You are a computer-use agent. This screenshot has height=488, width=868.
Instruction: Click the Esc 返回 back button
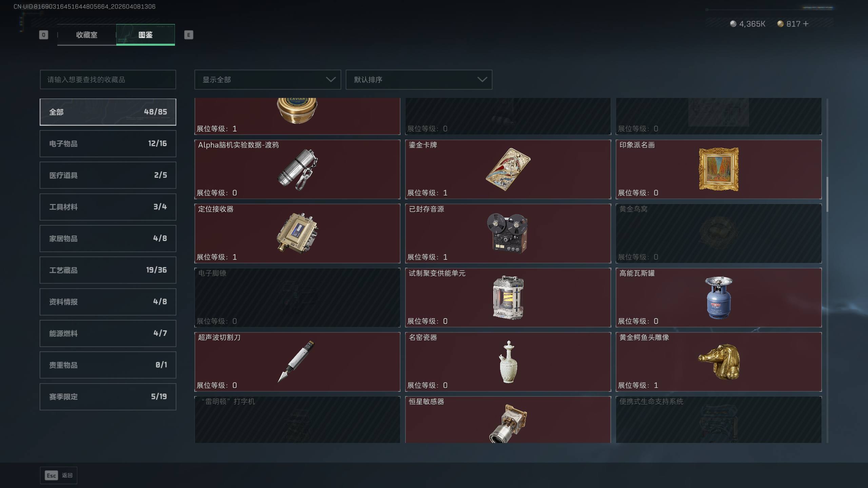point(59,475)
